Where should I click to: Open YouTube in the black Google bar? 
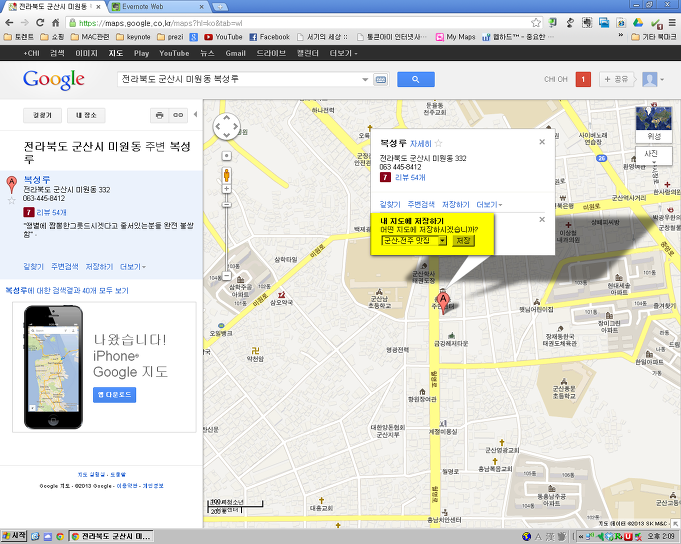coord(174,53)
